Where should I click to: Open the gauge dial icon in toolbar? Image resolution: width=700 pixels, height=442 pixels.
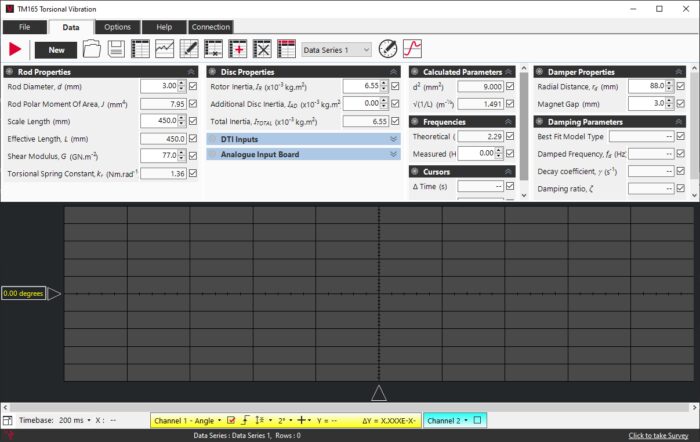pyautogui.click(x=388, y=49)
